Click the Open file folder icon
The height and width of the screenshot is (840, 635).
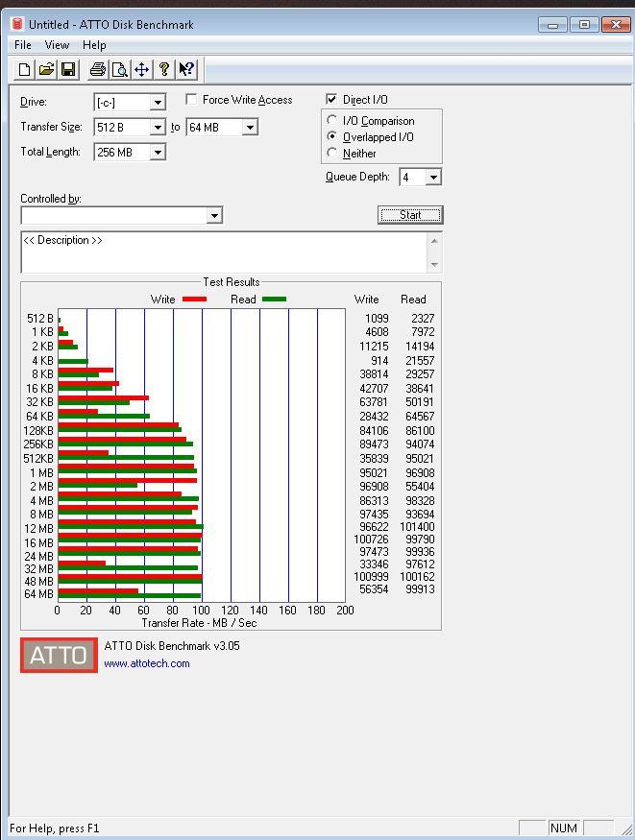tap(47, 69)
